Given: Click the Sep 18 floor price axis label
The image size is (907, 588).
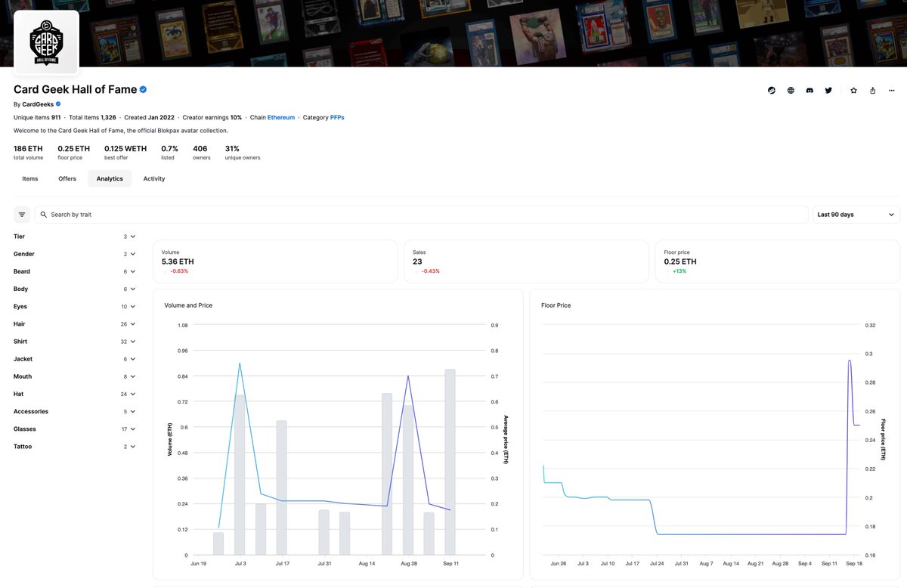Looking at the screenshot, I should click(854, 564).
